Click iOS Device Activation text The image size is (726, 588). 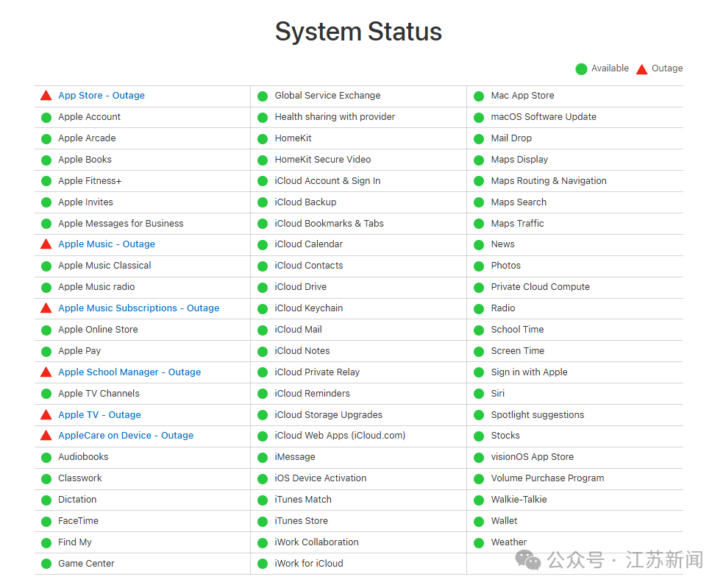click(x=321, y=478)
